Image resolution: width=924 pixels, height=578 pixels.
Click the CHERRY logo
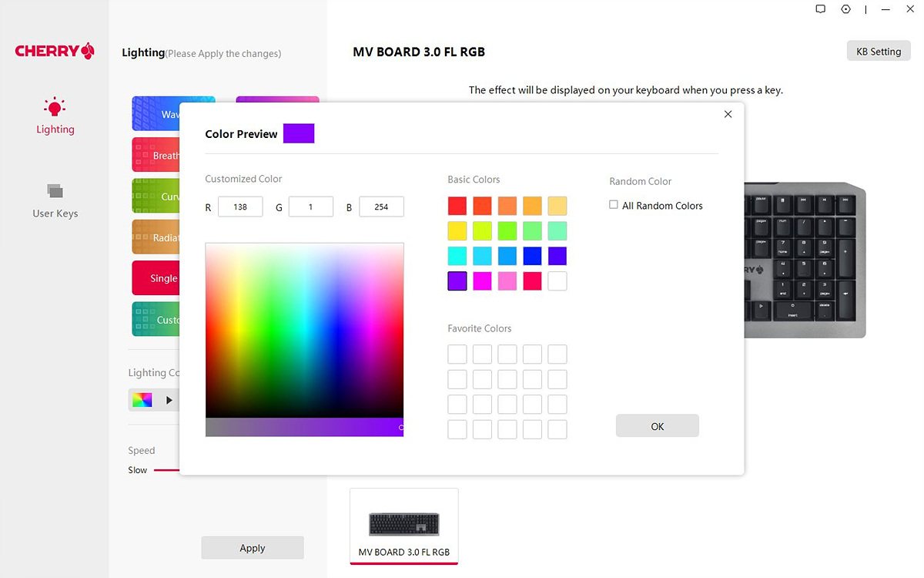point(55,51)
